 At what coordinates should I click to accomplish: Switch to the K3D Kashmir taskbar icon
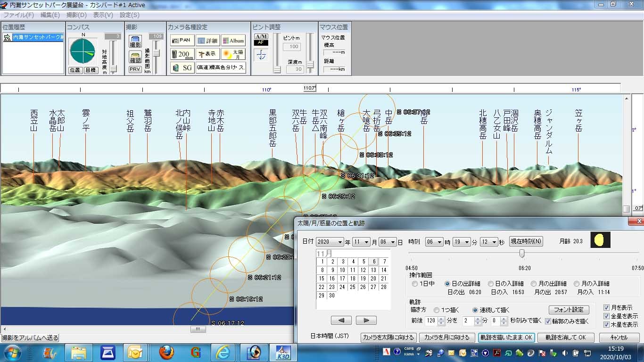[283, 353]
